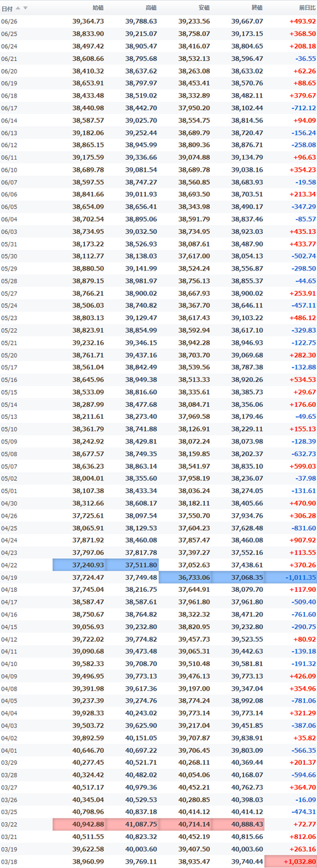317x868 pixels.
Task: Select the 06/07 date cell
Action: (10, 182)
